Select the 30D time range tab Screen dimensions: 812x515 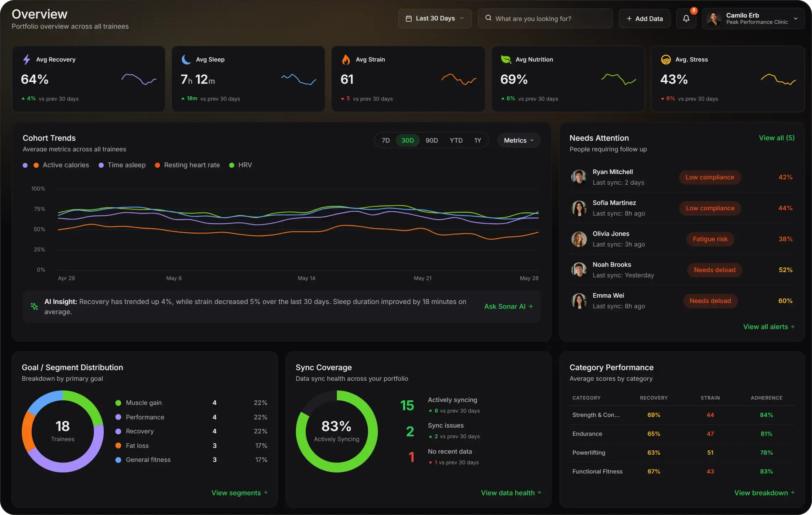407,140
